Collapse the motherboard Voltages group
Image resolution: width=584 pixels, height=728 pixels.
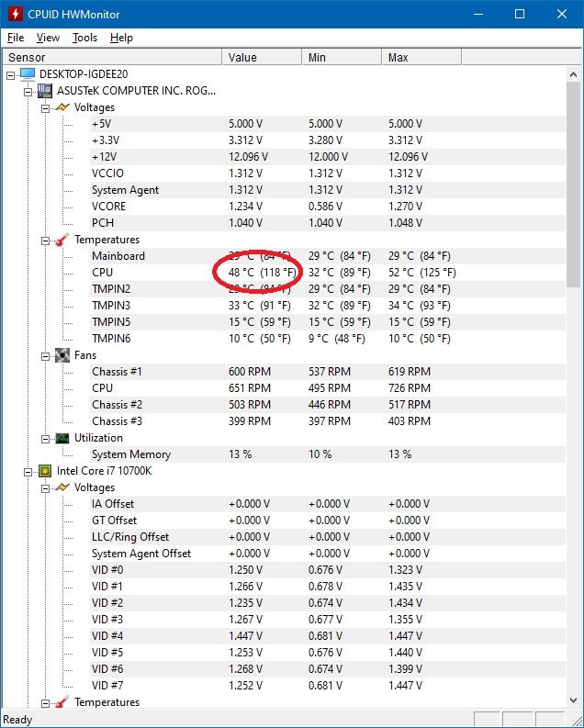point(46,108)
